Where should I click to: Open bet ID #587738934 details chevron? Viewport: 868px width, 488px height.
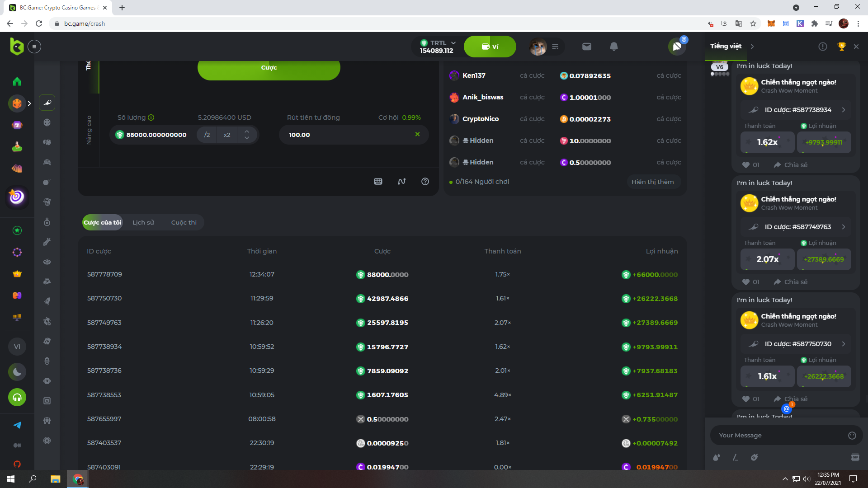(x=844, y=110)
